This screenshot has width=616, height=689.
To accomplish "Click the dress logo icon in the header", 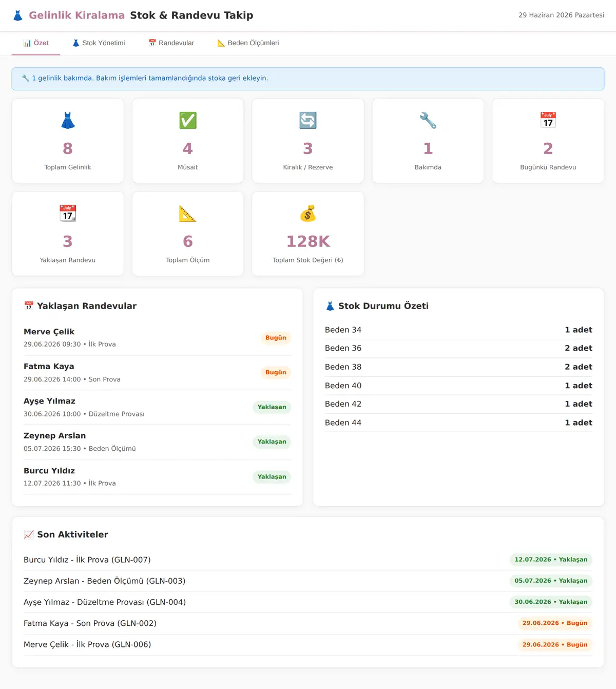I will click(x=18, y=15).
